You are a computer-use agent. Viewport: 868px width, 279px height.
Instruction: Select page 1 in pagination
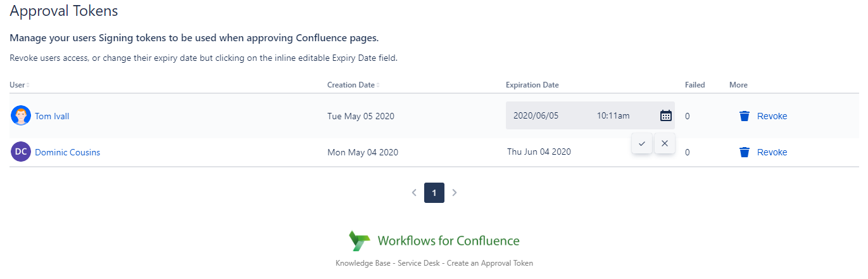[434, 193]
